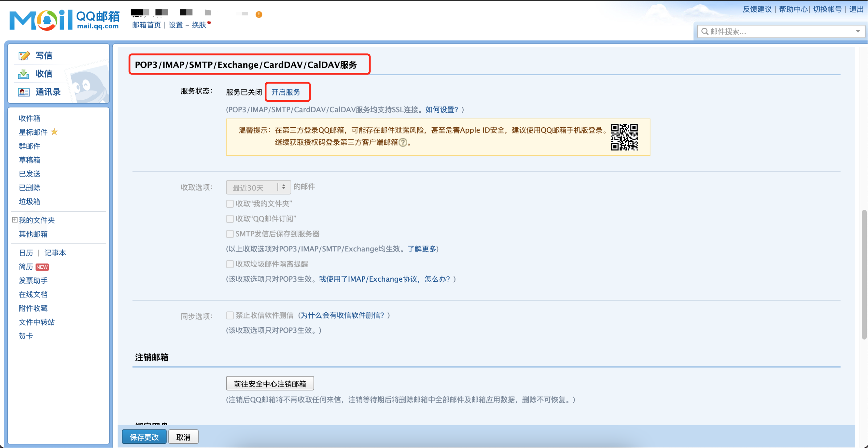
Task: Open 反馈建议 link
Action: (x=757, y=9)
